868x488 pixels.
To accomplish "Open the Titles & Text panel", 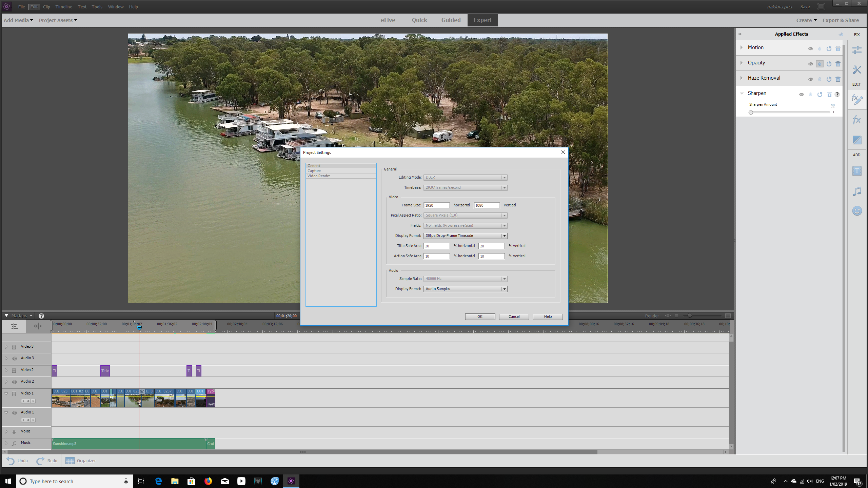I will point(856,171).
